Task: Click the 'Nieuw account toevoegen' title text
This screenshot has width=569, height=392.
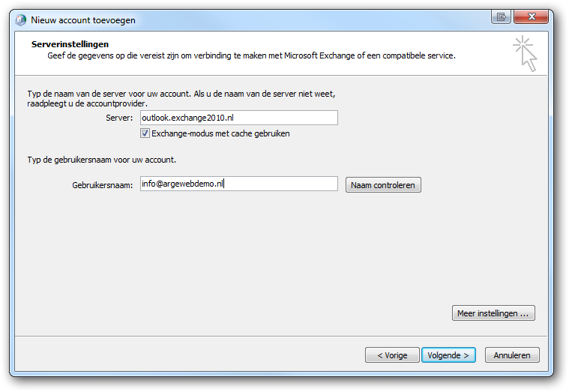Action: [x=83, y=20]
